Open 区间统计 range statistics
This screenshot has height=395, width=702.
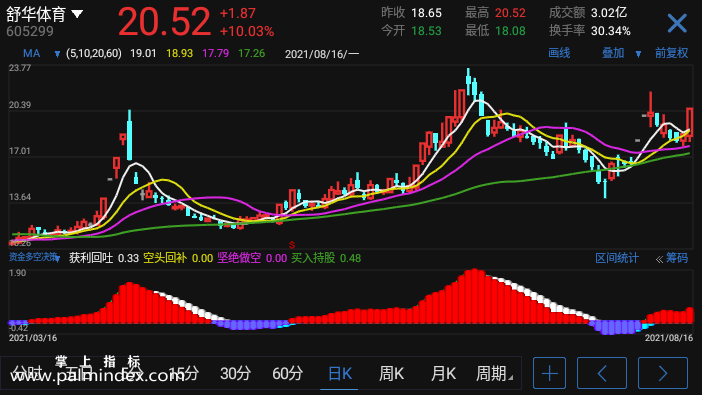click(617, 258)
